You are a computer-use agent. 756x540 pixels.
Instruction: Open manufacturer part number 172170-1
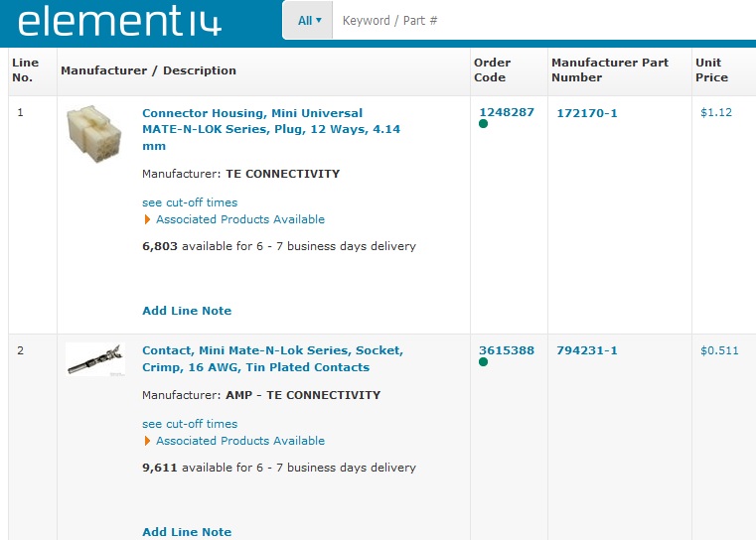(586, 113)
